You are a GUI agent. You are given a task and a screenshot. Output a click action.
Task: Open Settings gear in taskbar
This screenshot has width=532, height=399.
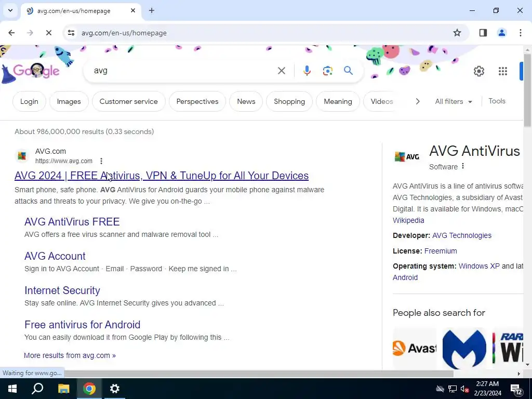point(115,389)
